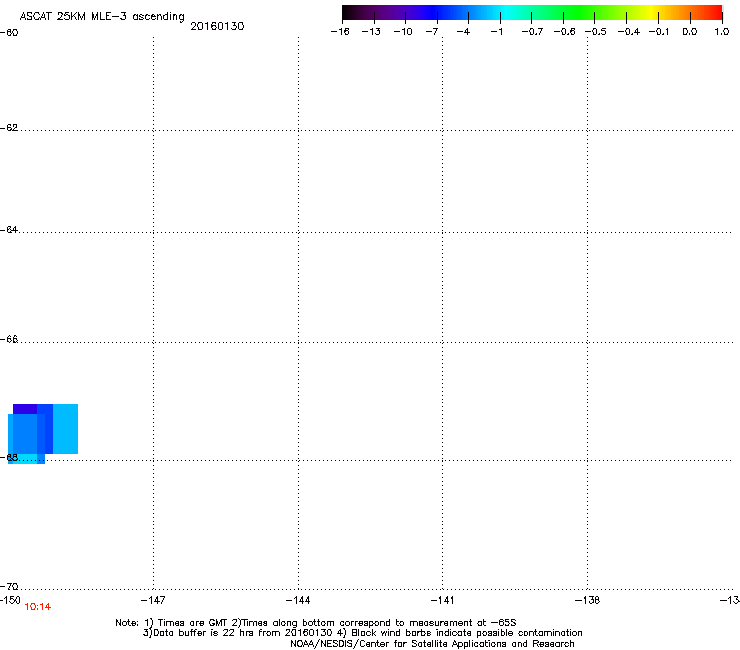Image resolution: width=740 pixels, height=650 pixels.
Task: Click the longitude label -150
Action: click(10, 600)
